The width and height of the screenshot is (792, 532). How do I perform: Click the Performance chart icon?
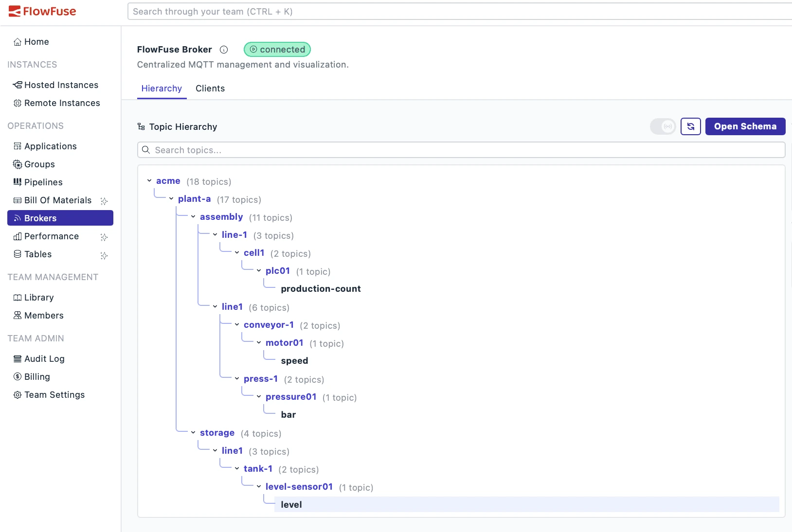[18, 236]
